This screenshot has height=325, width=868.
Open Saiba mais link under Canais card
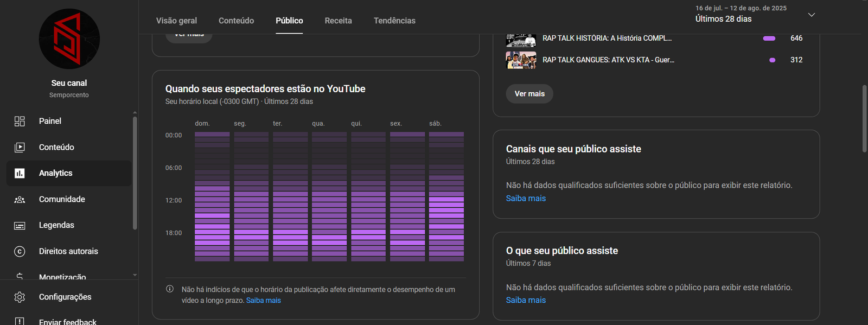coord(526,199)
